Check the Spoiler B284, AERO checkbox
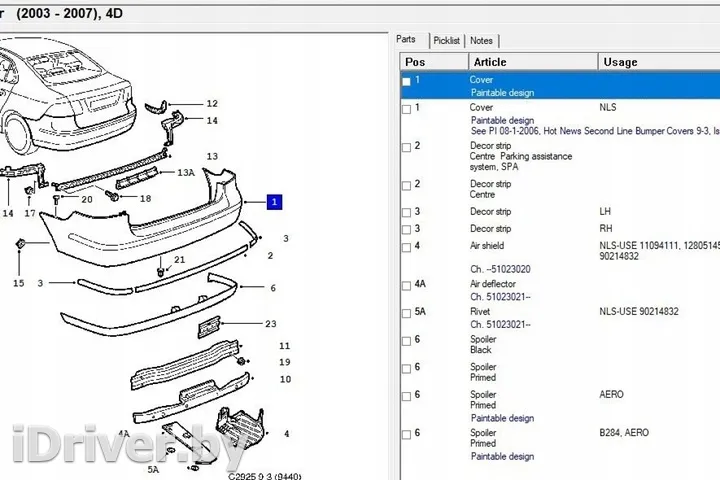 click(406, 435)
